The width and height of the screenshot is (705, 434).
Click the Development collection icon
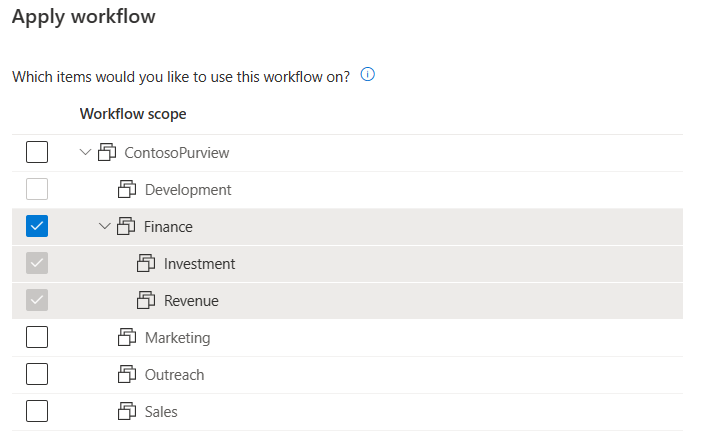tap(127, 189)
